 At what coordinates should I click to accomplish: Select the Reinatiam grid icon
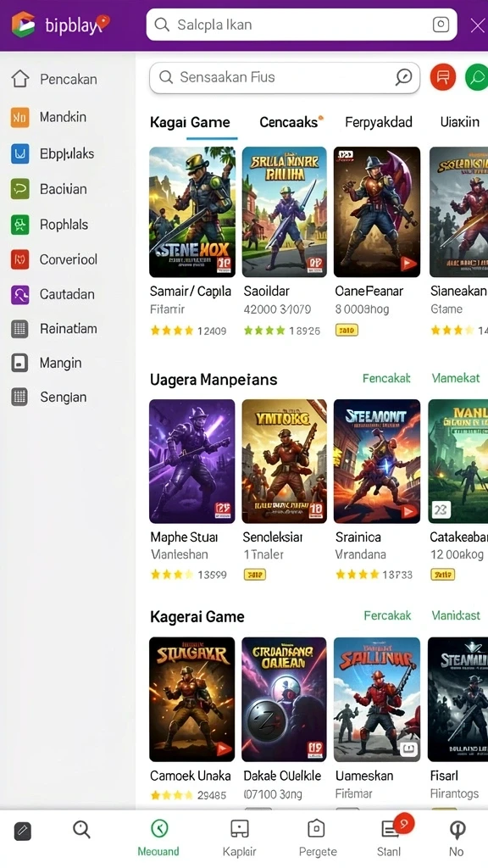20,329
